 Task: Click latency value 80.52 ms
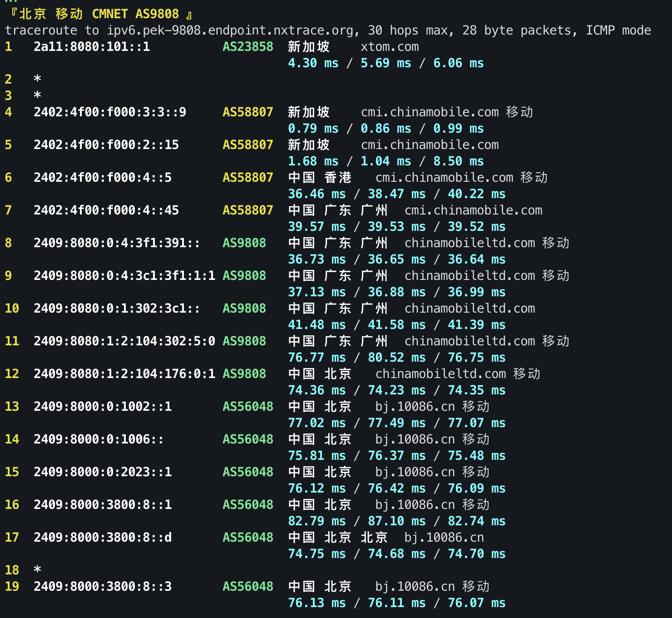click(397, 358)
